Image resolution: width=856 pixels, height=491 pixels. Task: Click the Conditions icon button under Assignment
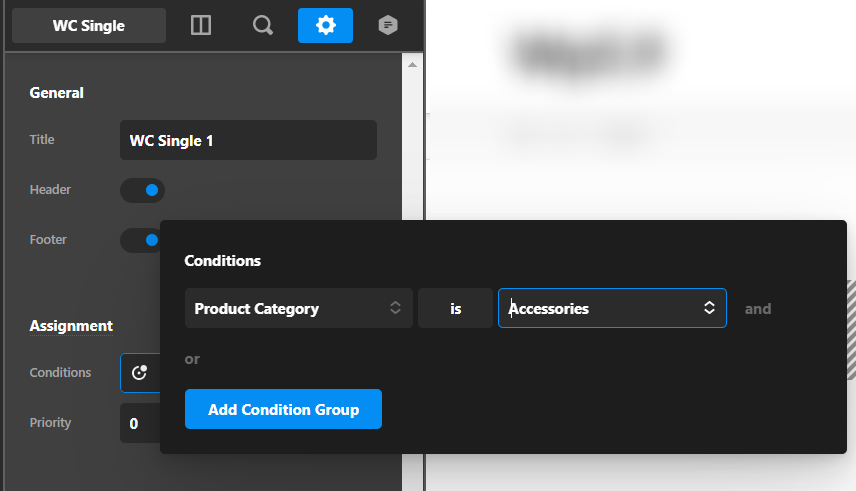point(140,373)
